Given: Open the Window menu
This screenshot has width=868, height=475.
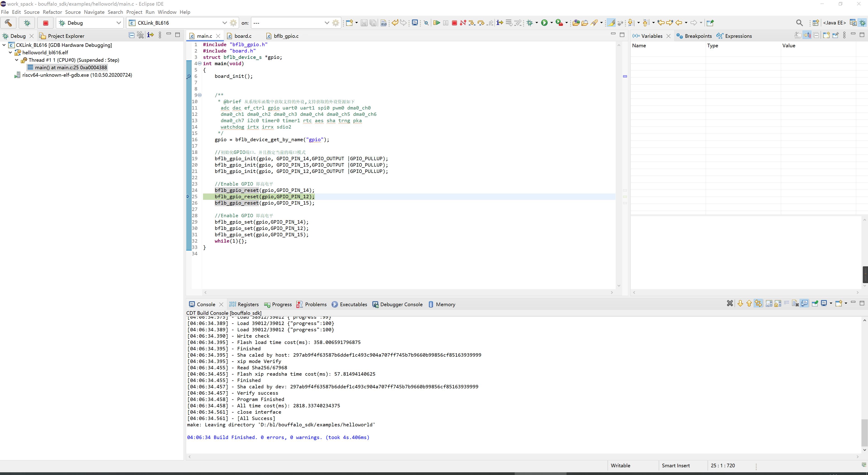Looking at the screenshot, I should coord(167,12).
